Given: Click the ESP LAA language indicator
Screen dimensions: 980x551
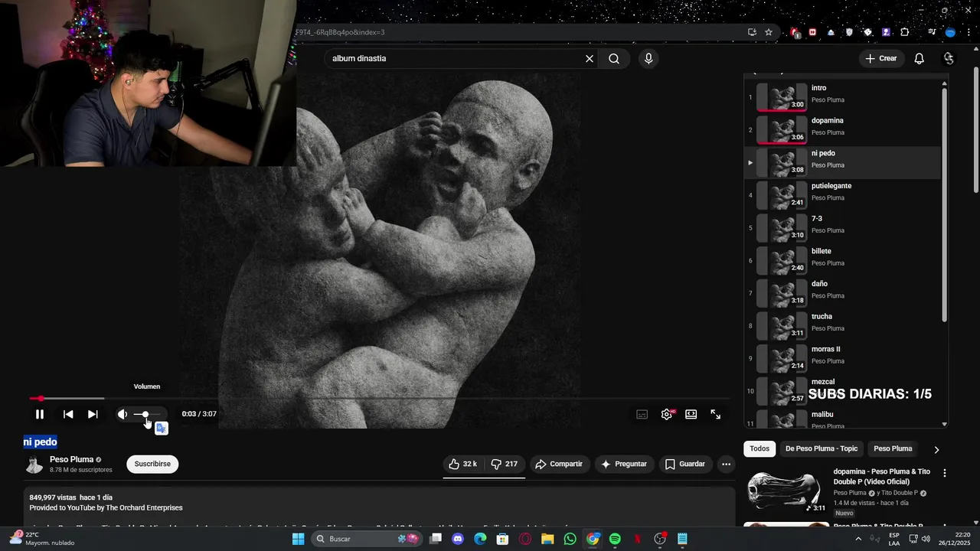Looking at the screenshot, I should (894, 539).
